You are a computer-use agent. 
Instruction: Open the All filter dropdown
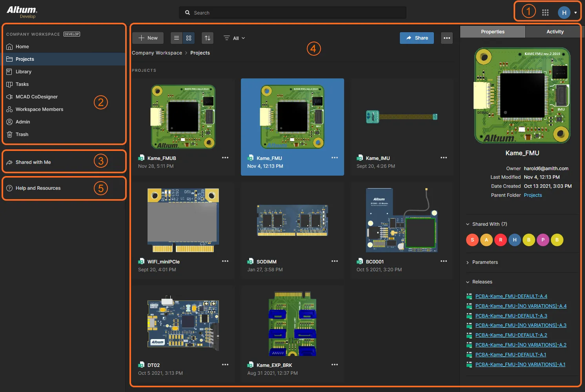235,38
